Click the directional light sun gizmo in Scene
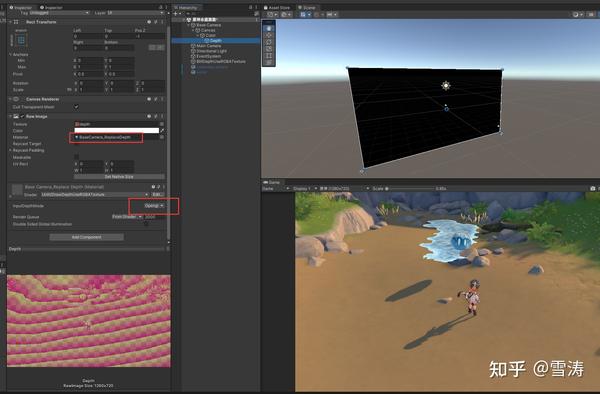The width and height of the screenshot is (600, 394). pyautogui.click(x=446, y=85)
